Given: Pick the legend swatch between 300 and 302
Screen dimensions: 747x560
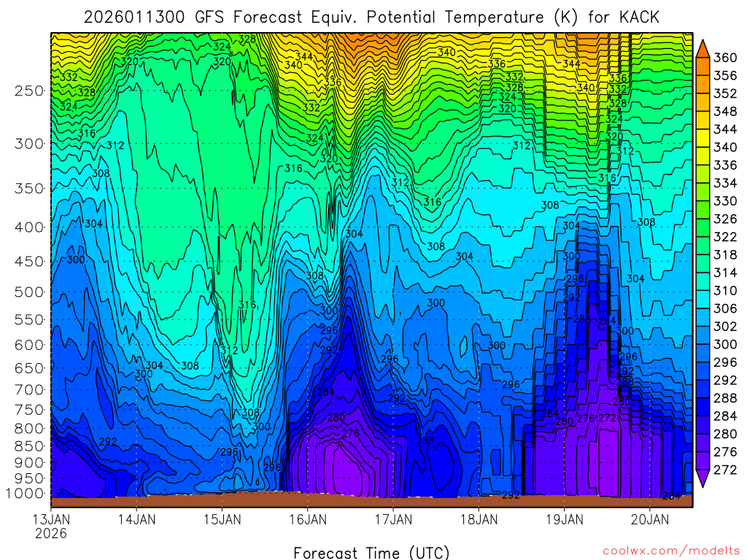Looking at the screenshot, I should (x=703, y=335).
